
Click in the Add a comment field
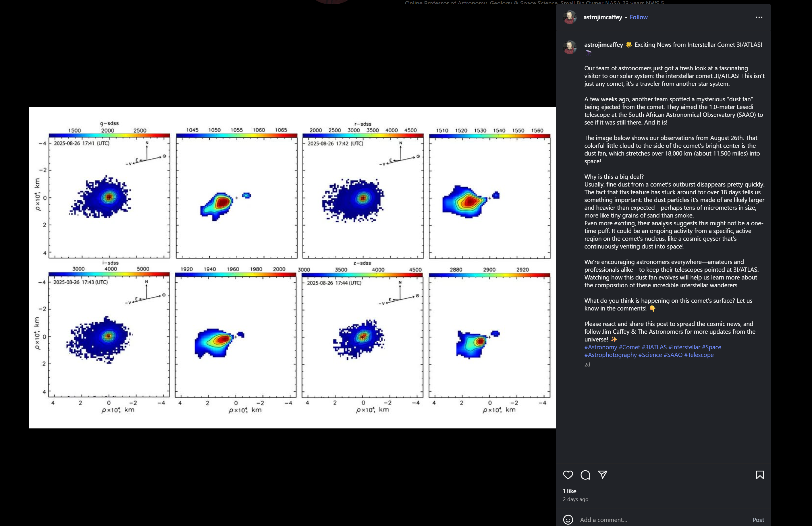point(664,519)
